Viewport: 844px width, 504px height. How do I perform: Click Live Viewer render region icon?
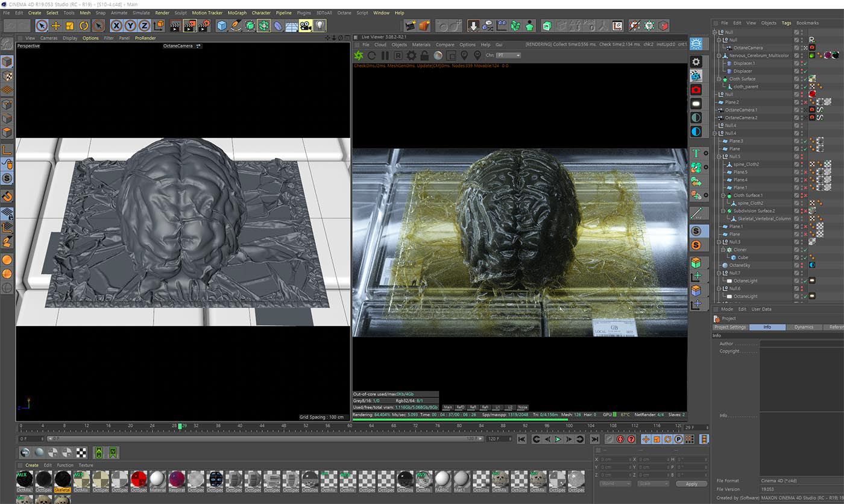(x=452, y=55)
